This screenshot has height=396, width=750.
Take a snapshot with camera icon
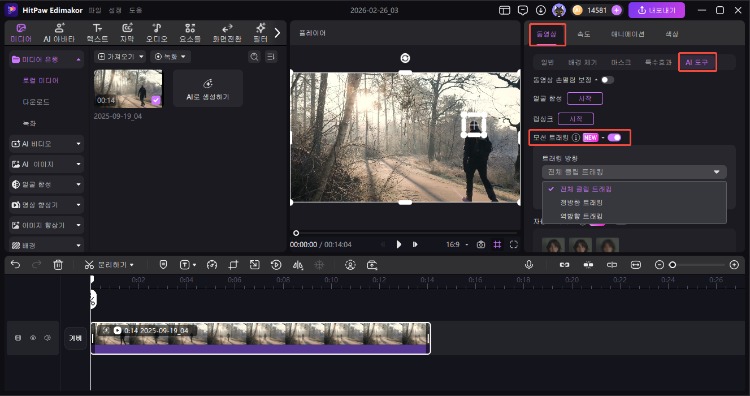tap(481, 244)
